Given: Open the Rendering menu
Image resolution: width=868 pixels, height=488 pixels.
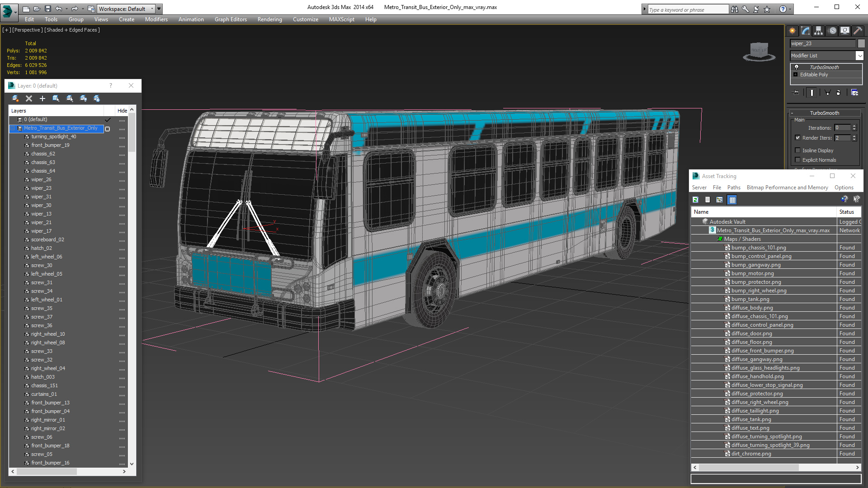Looking at the screenshot, I should click(269, 19).
